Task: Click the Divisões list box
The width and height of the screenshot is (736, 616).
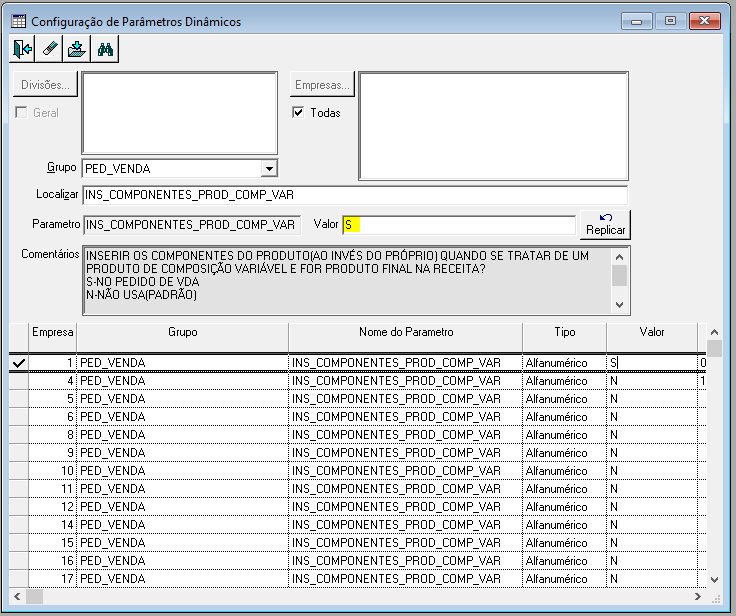Action: tap(180, 113)
